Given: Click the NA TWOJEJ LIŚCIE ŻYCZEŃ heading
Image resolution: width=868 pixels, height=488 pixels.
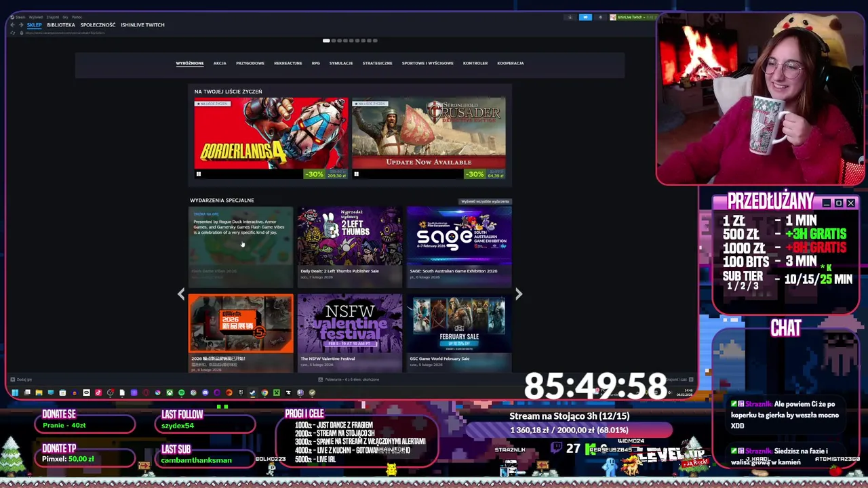Looking at the screenshot, I should pos(228,91).
